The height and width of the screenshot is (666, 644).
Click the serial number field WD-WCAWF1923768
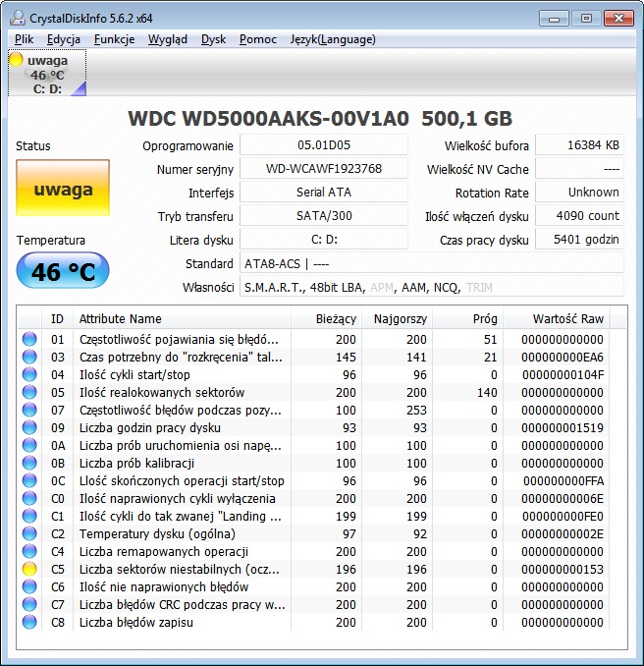coord(324,169)
